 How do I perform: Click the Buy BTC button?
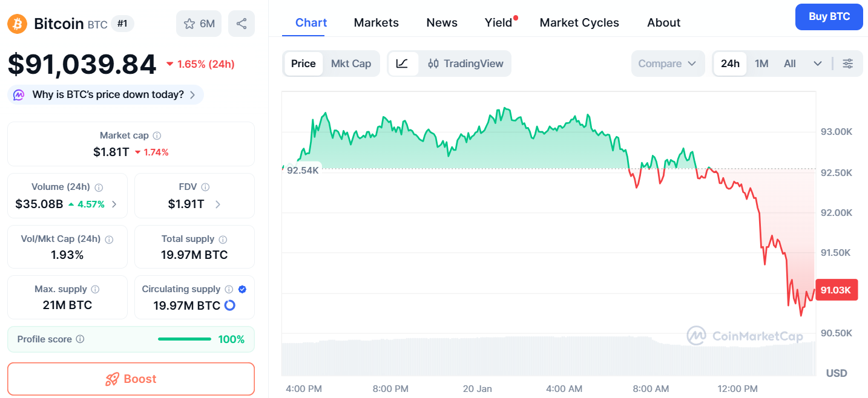click(829, 16)
